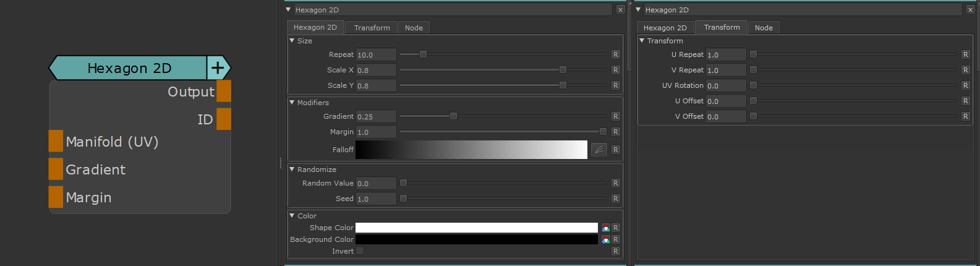
Task: Reset the Repeat value with R button
Action: pos(615,54)
